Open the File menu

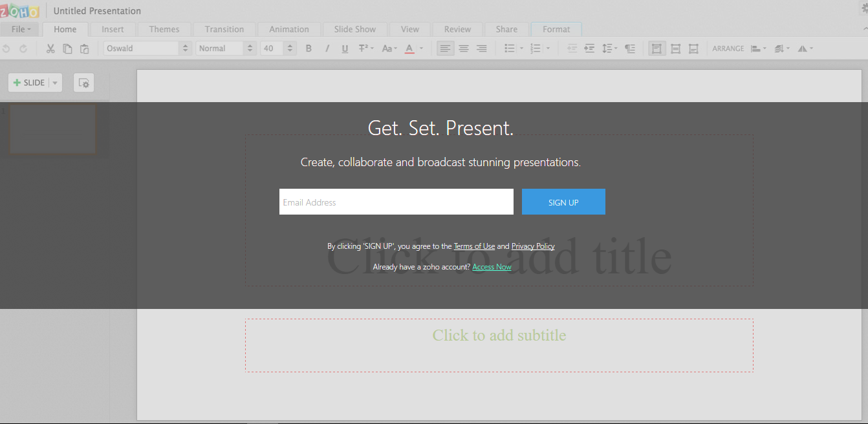(x=21, y=29)
